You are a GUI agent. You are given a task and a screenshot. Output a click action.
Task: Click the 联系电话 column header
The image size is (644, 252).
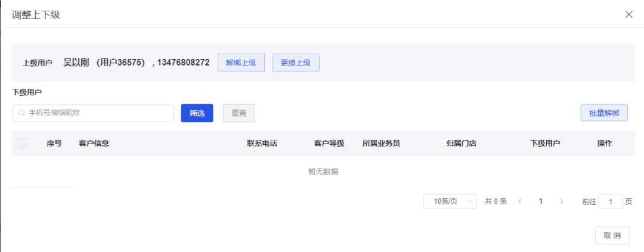(262, 144)
